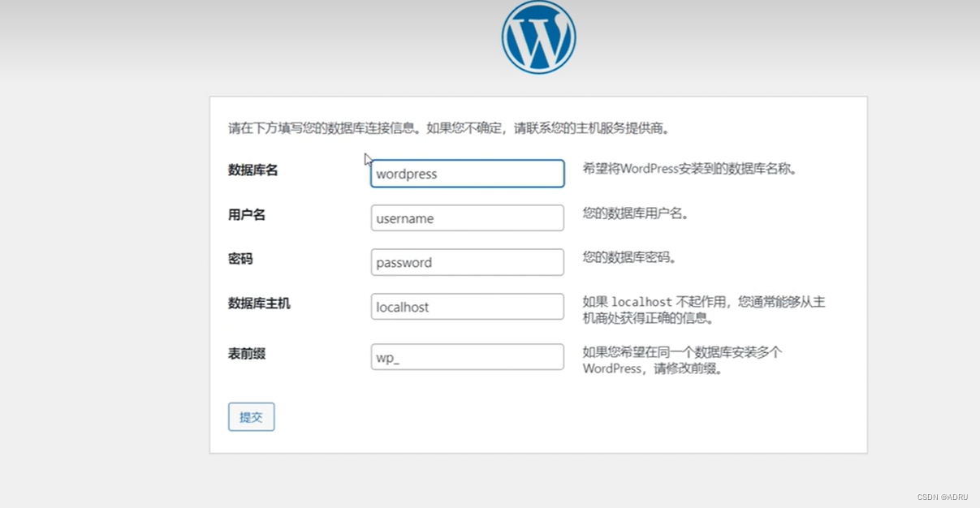Click the 数据库名 label
The width and height of the screenshot is (980, 508).
(x=253, y=170)
